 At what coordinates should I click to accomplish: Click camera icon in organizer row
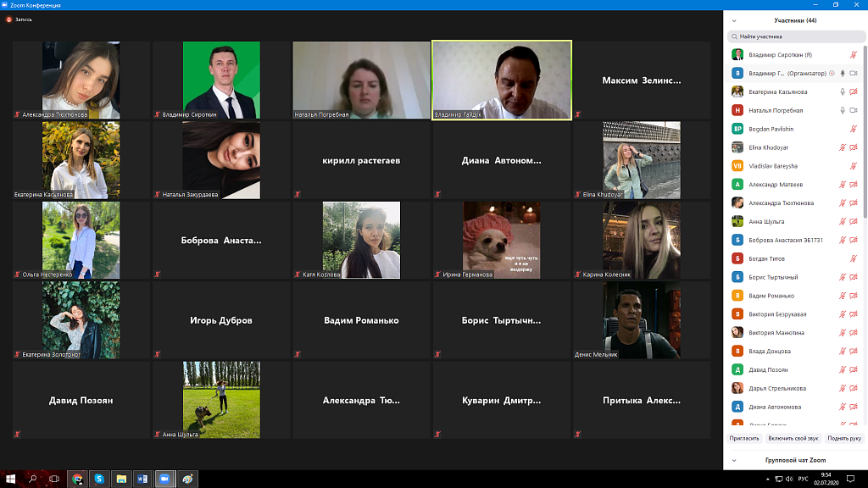click(854, 73)
